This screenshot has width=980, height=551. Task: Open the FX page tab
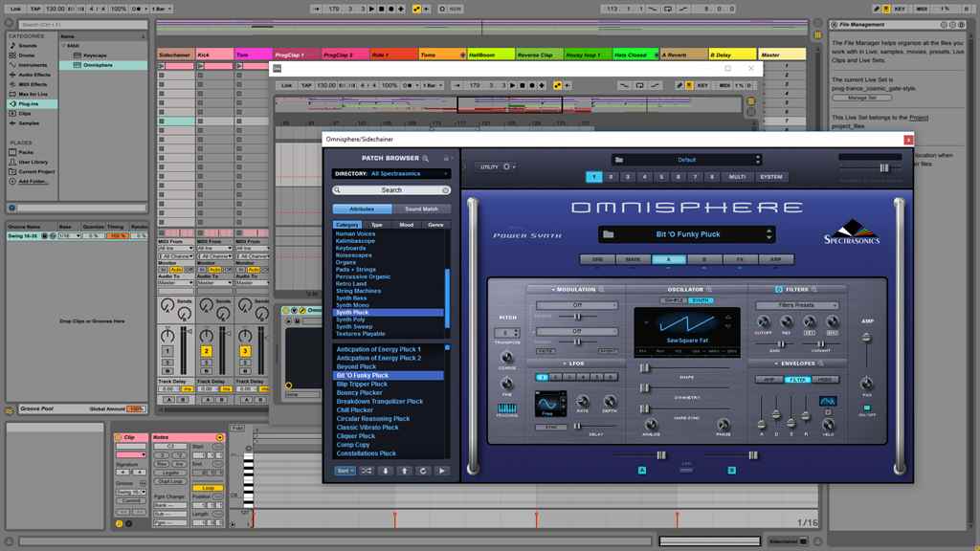[740, 259]
